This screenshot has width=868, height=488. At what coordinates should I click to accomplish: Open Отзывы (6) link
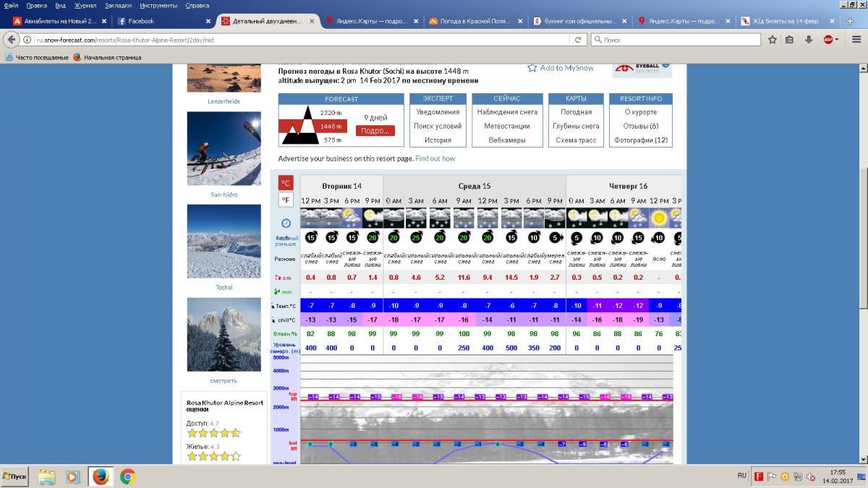641,126
